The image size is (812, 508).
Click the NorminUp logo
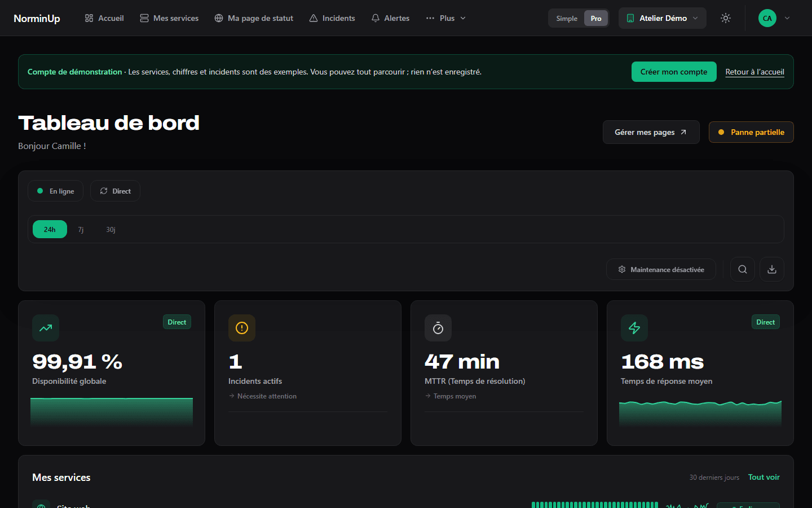coord(37,18)
